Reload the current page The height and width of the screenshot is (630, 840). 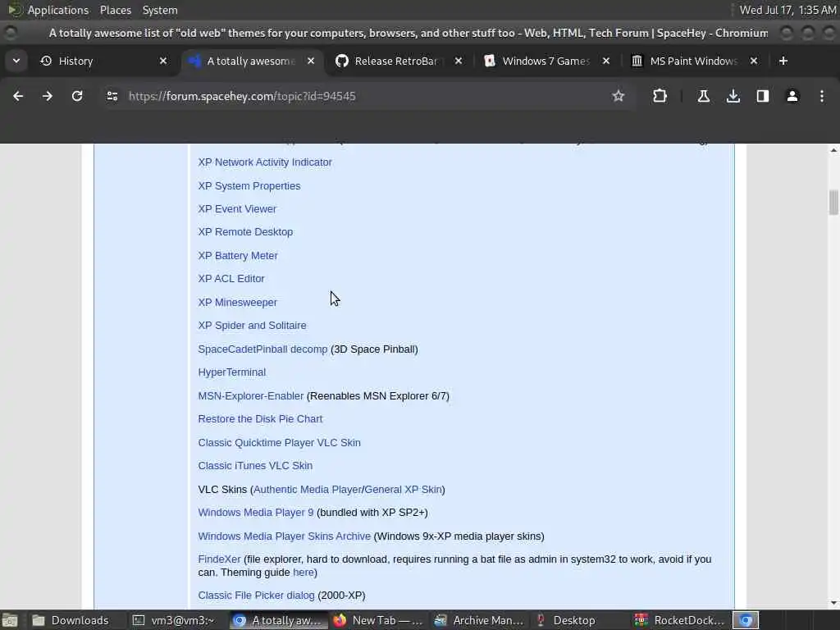tap(77, 96)
